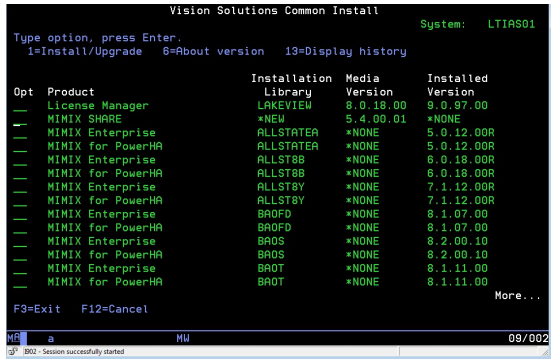Click the Vision Solutions Common Install title
553x362 pixels.
tap(274, 11)
